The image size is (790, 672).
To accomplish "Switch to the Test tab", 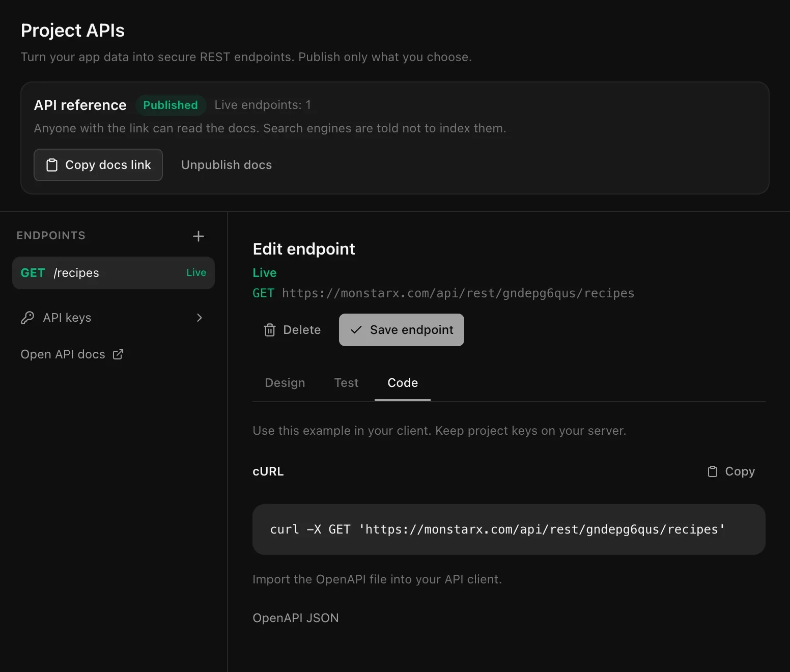I will coord(346,383).
